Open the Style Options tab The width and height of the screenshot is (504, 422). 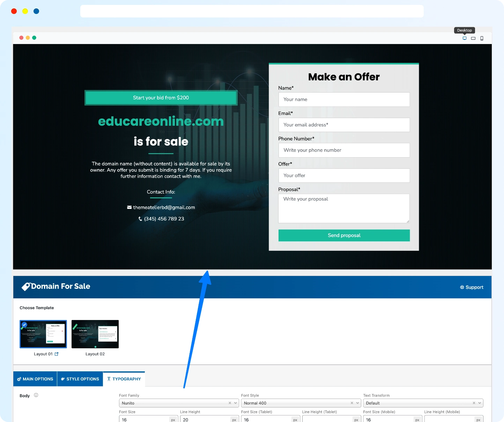coord(80,379)
